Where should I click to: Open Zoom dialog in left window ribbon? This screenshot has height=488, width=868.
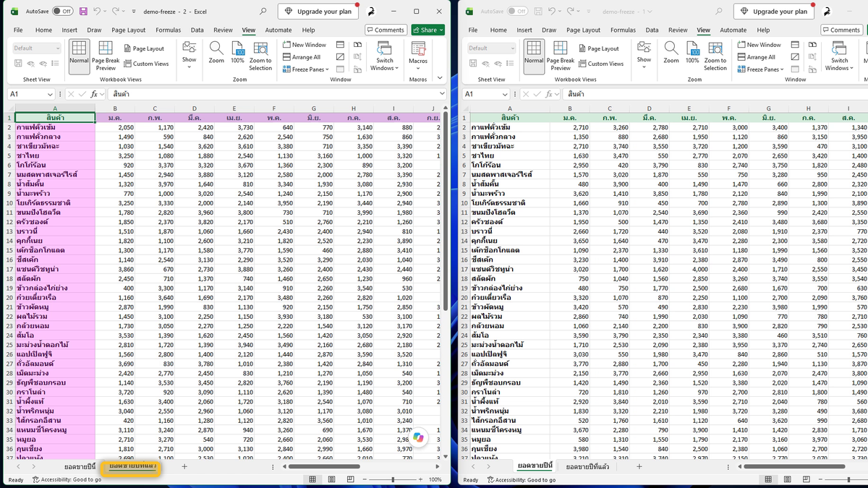pyautogui.click(x=216, y=52)
